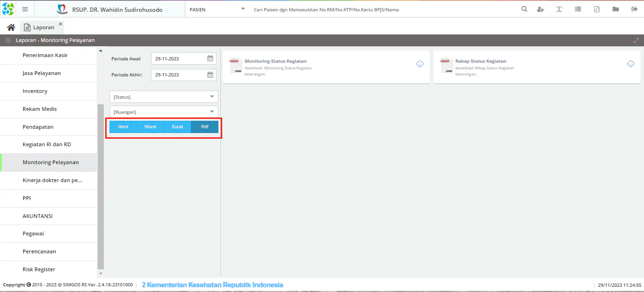Open Rekam Medis menu item
This screenshot has width=644, height=292.
tap(49, 109)
